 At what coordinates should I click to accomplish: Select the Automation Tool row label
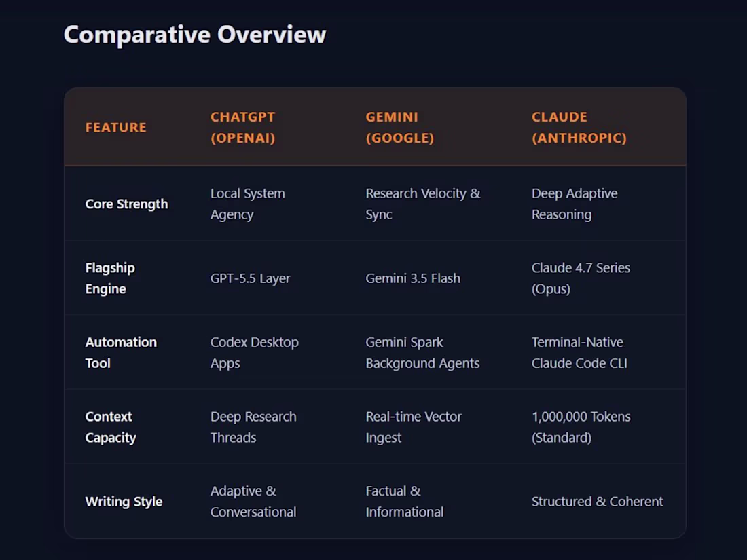click(x=121, y=352)
